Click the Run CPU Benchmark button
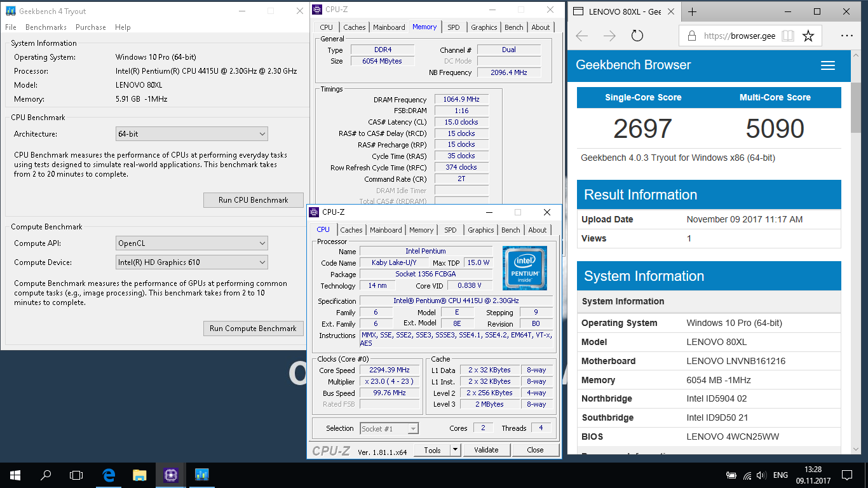Screen dimensions: 868x488 (x=253, y=200)
